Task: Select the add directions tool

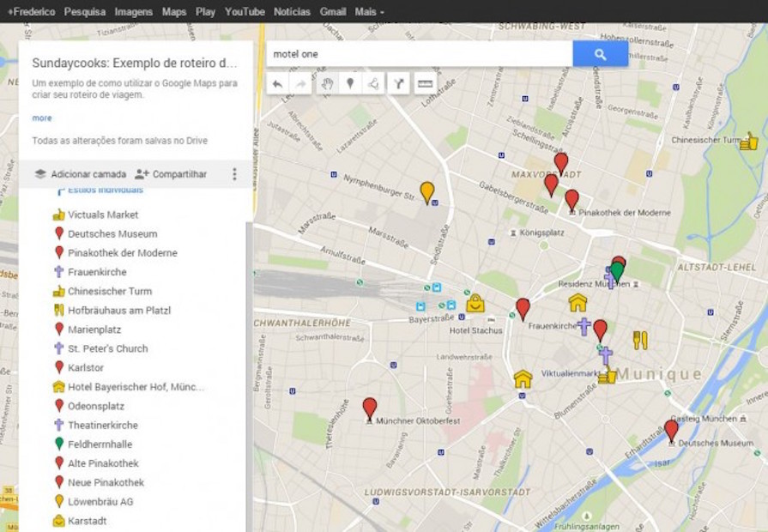Action: (x=398, y=84)
